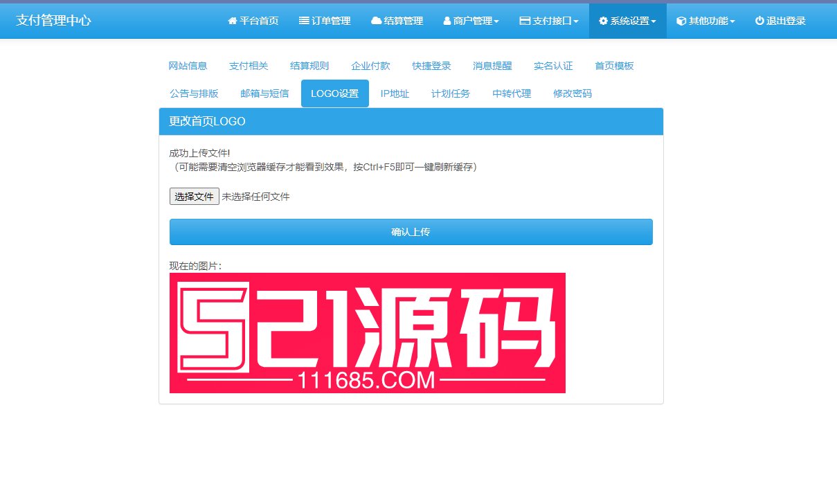Switch to the 公告与排版 tab
Screen dimensions: 837x504
194,93
